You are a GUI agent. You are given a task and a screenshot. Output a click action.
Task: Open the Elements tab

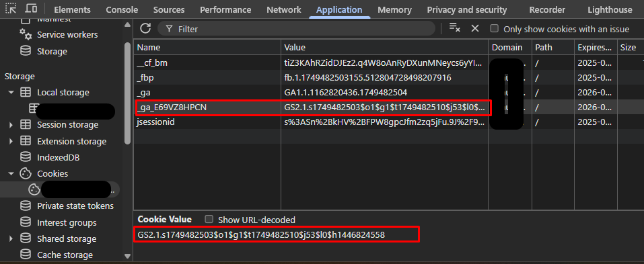72,9
